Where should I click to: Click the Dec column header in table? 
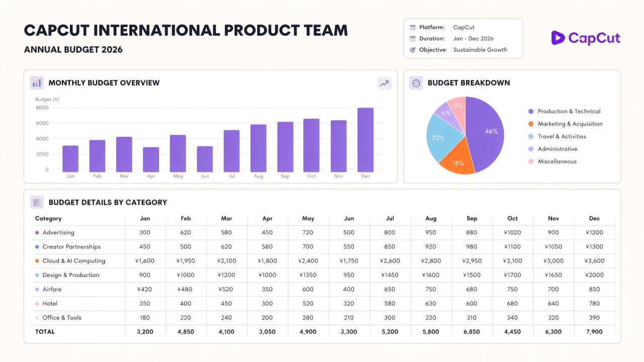tap(595, 219)
